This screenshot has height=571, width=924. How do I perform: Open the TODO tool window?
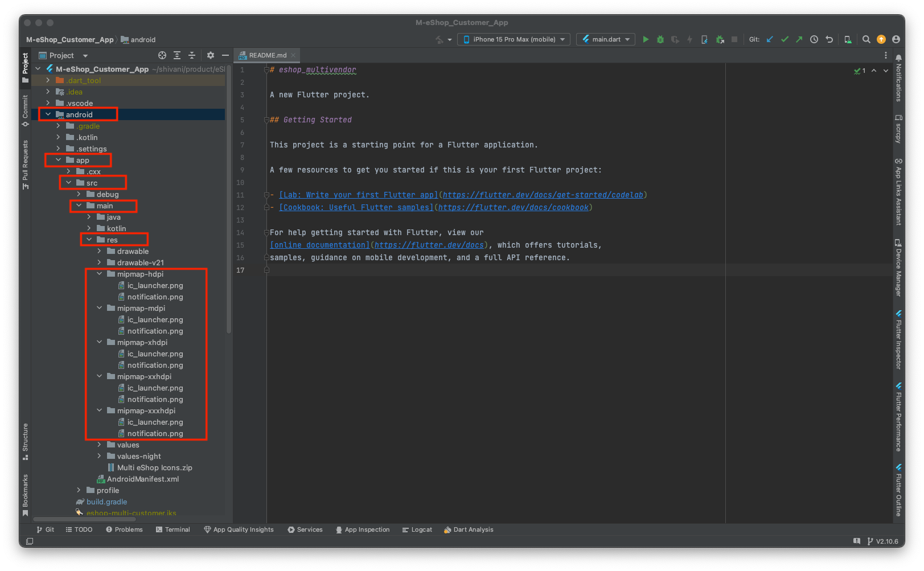click(x=79, y=529)
